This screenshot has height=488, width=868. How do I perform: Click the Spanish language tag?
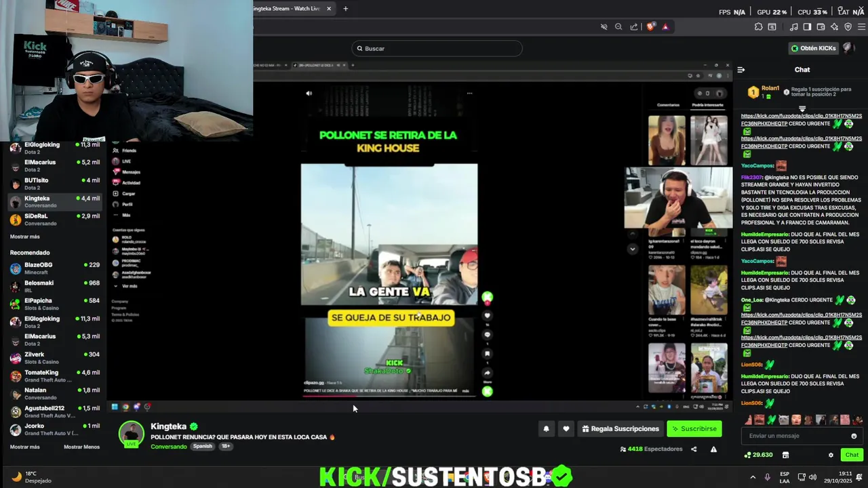pyautogui.click(x=202, y=446)
